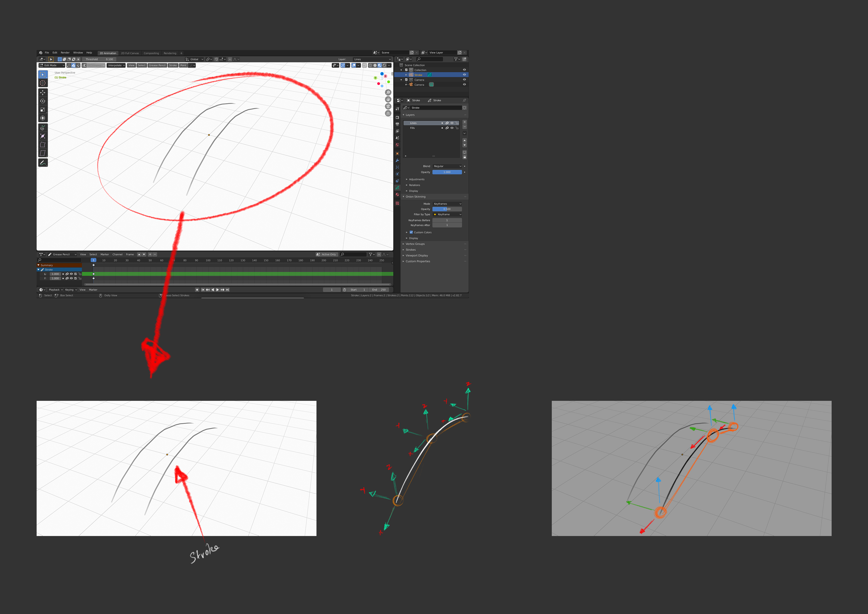
Task: Open the onion skinning Mode Keyframes dropdown
Action: (x=447, y=204)
